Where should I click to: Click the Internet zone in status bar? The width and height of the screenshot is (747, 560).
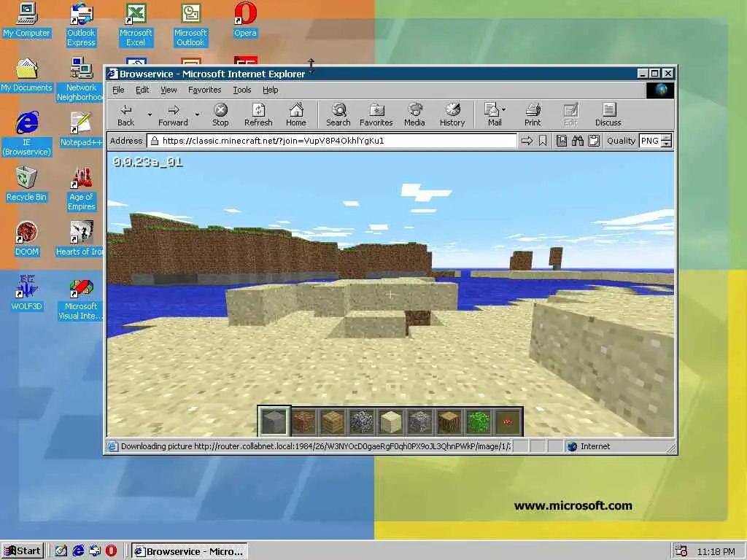click(589, 446)
